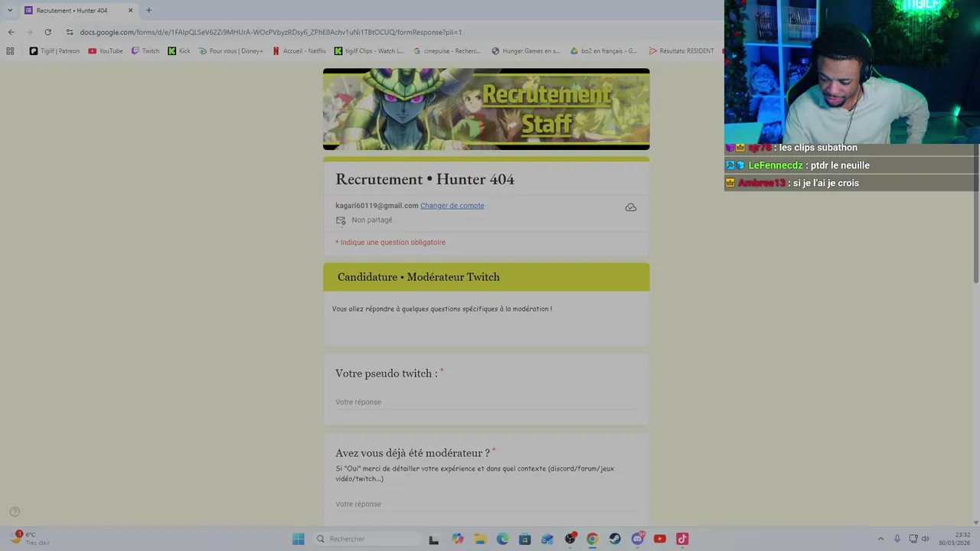
Task: Open the YouTube app on the taskbar
Action: coord(660,539)
